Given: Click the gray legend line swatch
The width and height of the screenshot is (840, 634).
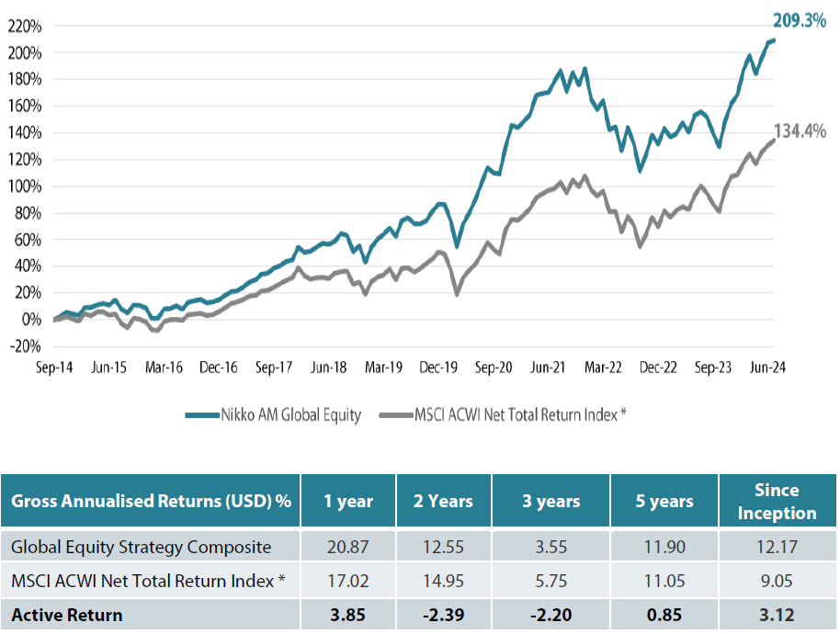Looking at the screenshot, I should coord(396,415).
